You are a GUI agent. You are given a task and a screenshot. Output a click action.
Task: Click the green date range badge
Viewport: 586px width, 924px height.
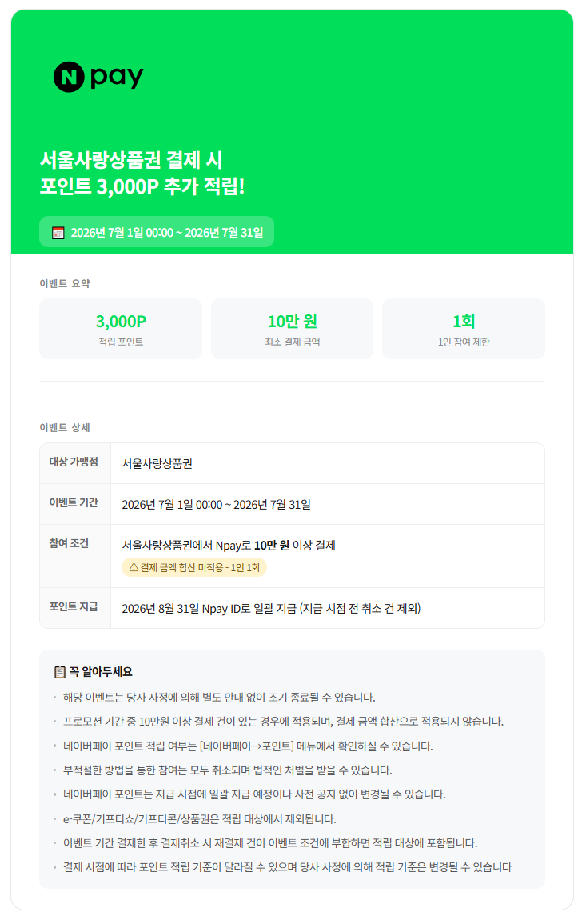(157, 232)
